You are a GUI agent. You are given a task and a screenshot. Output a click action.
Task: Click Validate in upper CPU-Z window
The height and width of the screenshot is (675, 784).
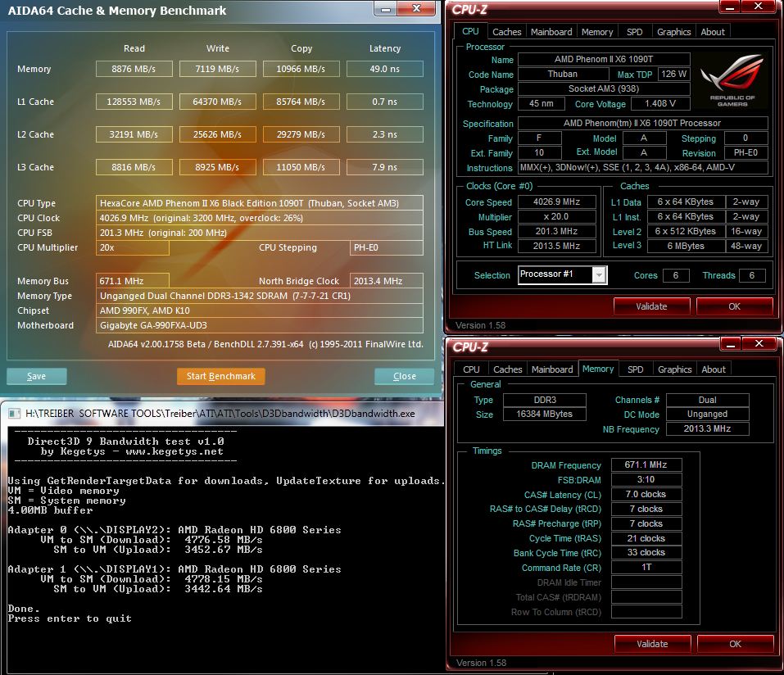[x=651, y=306]
